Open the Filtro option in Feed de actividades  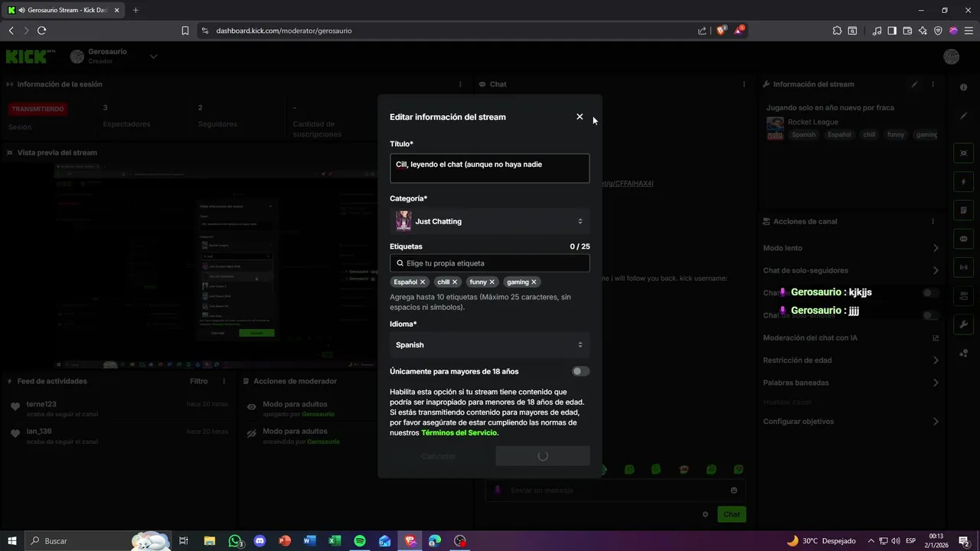tap(198, 381)
